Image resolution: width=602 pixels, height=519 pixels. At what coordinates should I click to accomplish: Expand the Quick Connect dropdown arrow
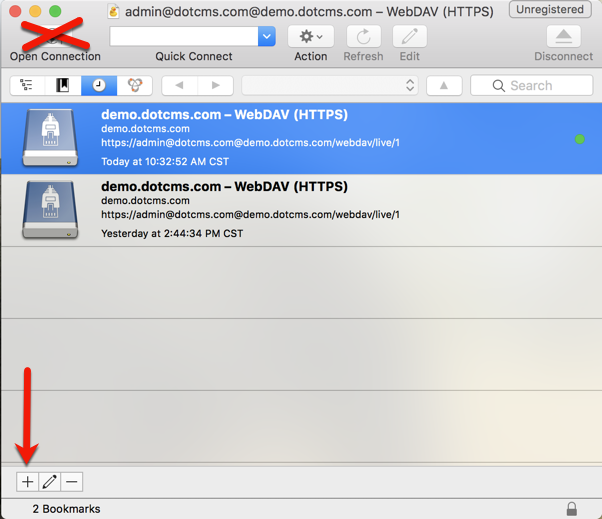tap(266, 36)
